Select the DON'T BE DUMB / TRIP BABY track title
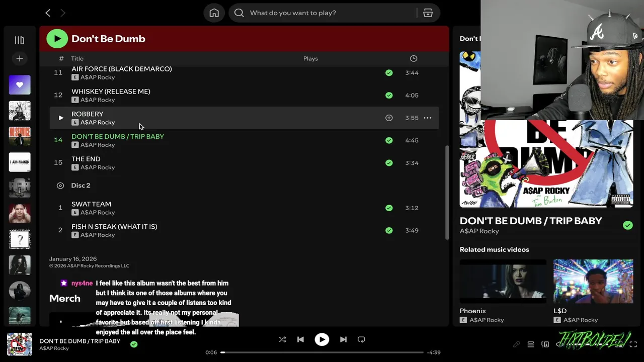Screen dimensions: 644x362 [x=118, y=136]
